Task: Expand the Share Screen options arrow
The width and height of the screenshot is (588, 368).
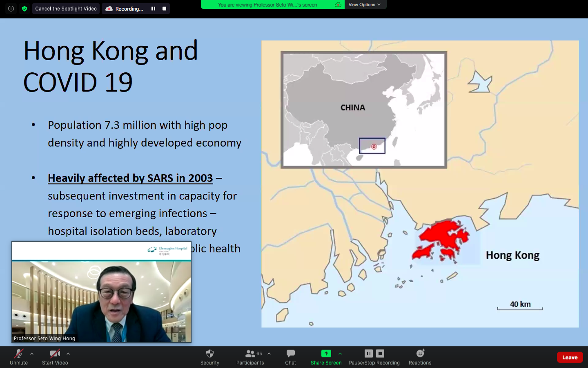Action: point(340,354)
